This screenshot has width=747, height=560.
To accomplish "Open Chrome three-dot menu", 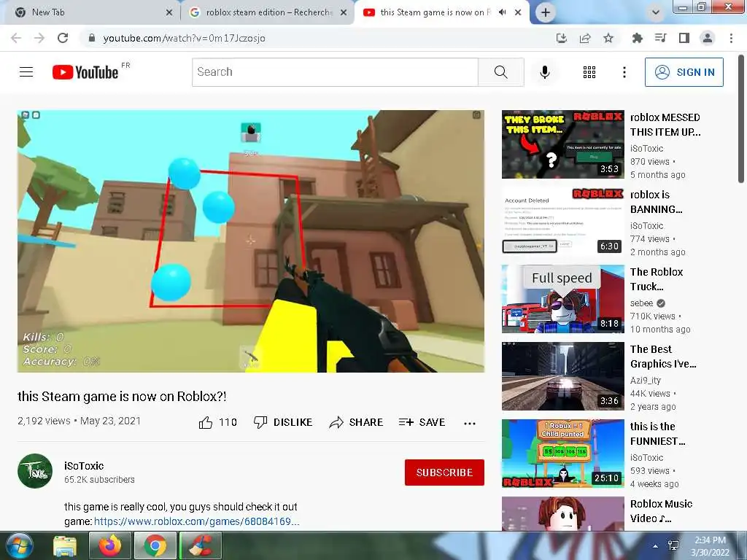I will [731, 38].
